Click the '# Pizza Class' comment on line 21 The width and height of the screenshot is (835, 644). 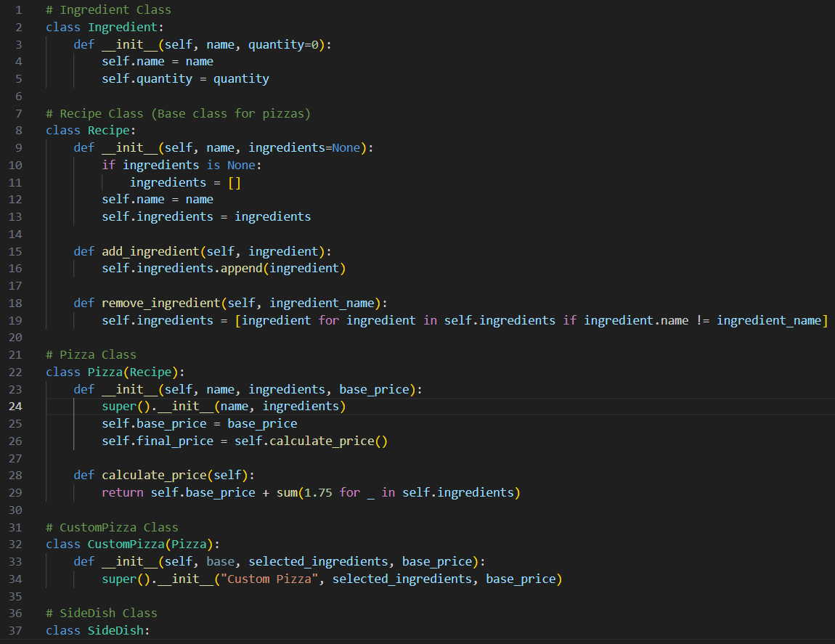pyautogui.click(x=91, y=355)
